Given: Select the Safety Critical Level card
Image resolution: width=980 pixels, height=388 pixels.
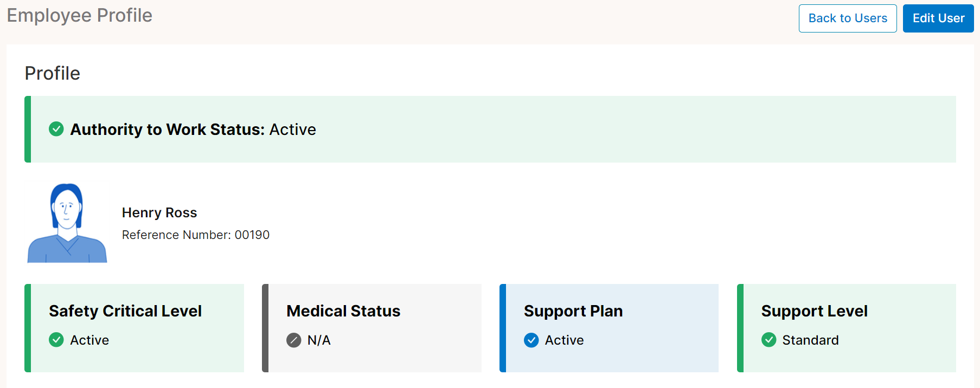Looking at the screenshot, I should click(x=134, y=328).
